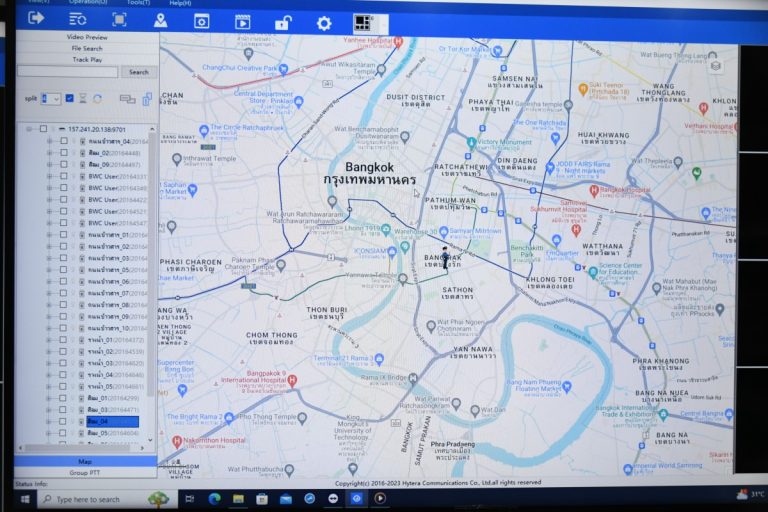The width and height of the screenshot is (768, 512).
Task: Check the box for device สีลม_09
Action: point(64,165)
